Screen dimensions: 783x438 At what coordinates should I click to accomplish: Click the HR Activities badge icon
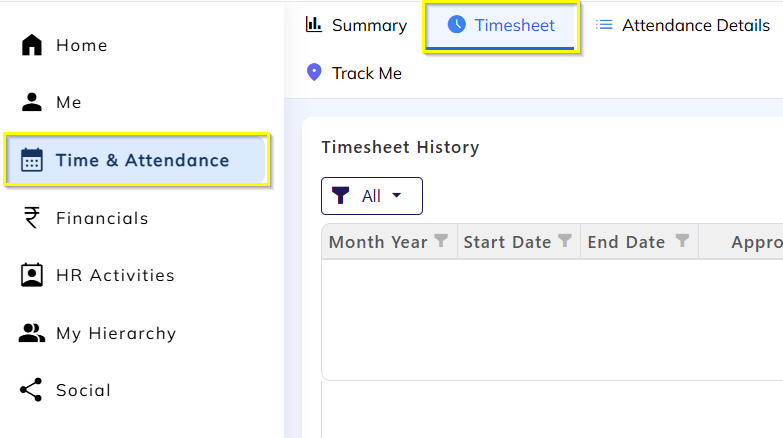(x=32, y=275)
